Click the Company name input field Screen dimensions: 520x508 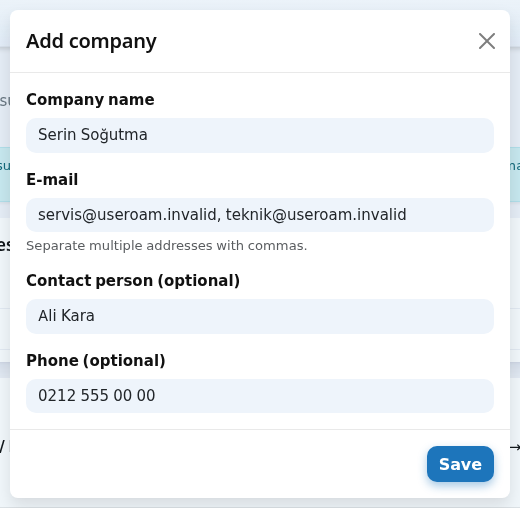pos(260,135)
